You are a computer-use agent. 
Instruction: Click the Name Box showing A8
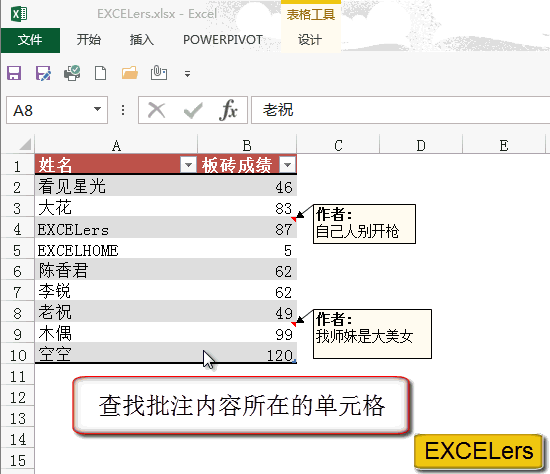point(57,110)
